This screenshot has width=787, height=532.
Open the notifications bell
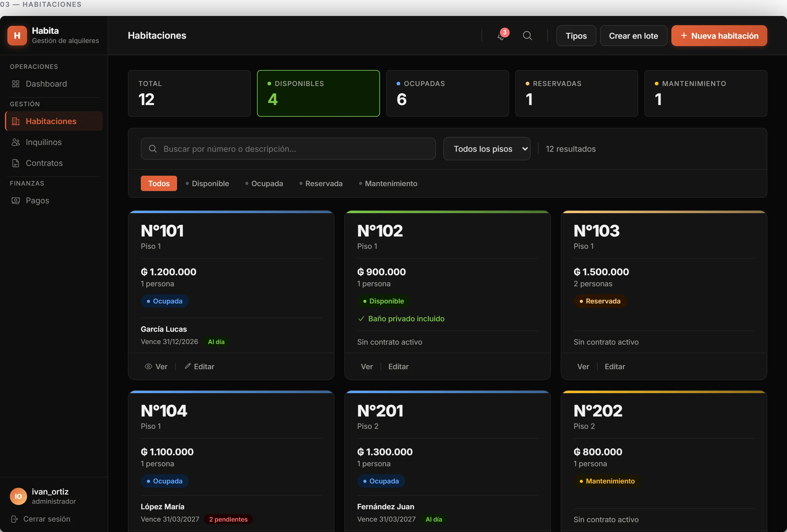point(501,36)
